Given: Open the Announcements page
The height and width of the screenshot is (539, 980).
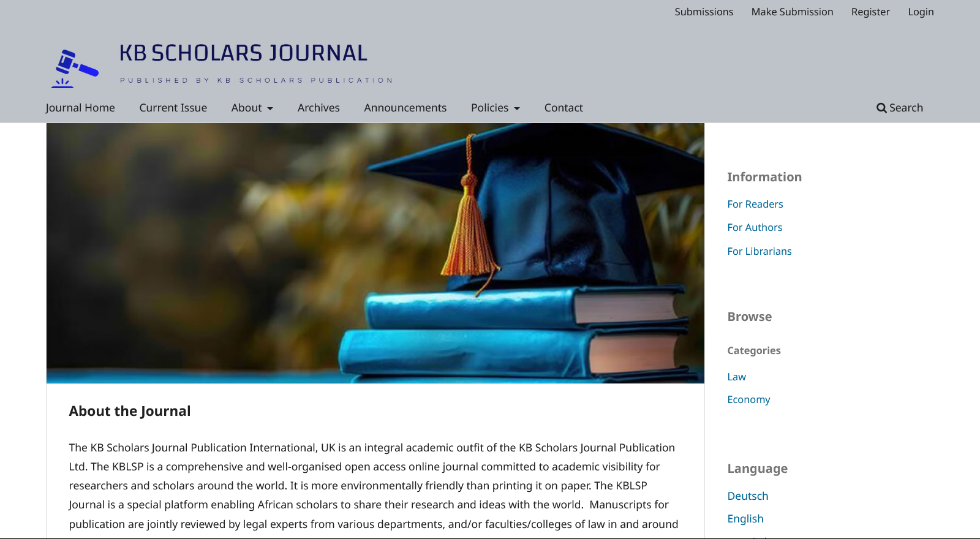Looking at the screenshot, I should click(x=405, y=108).
